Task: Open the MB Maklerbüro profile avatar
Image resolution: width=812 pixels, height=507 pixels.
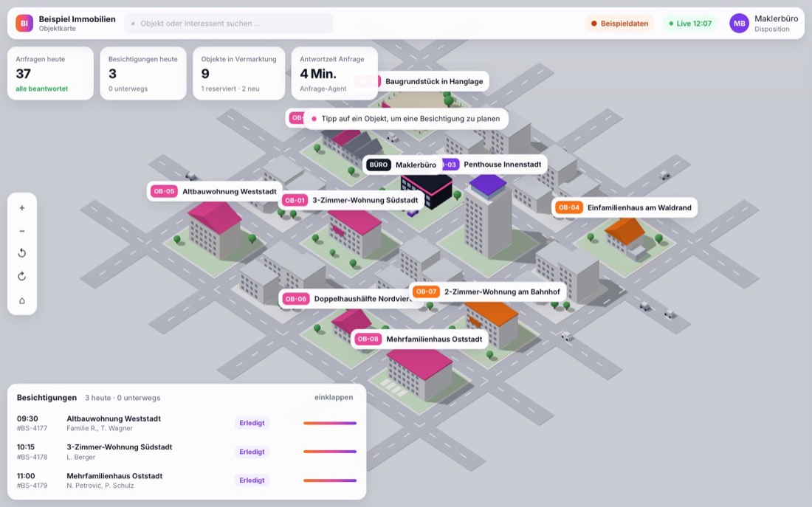Action: pos(739,24)
